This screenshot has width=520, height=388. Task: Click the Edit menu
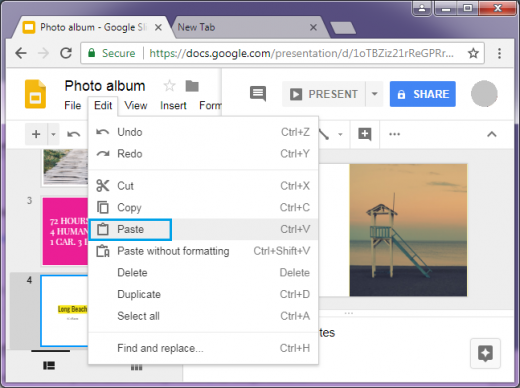pyautogui.click(x=103, y=106)
